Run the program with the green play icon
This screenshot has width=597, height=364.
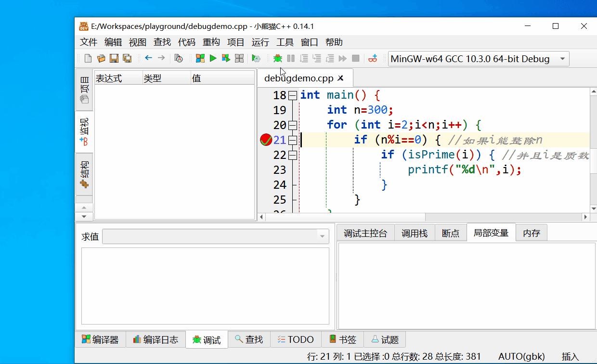[213, 58]
